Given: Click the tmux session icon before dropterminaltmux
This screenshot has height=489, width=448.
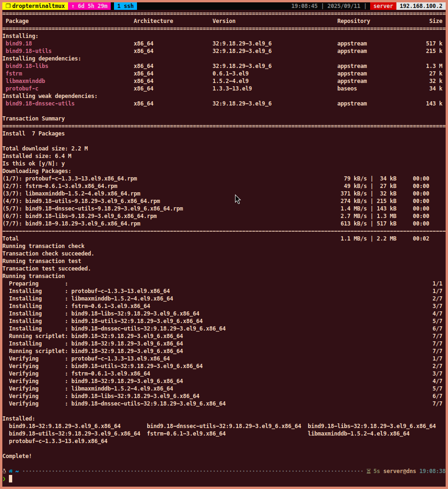Looking at the screenshot, I should (8, 6).
